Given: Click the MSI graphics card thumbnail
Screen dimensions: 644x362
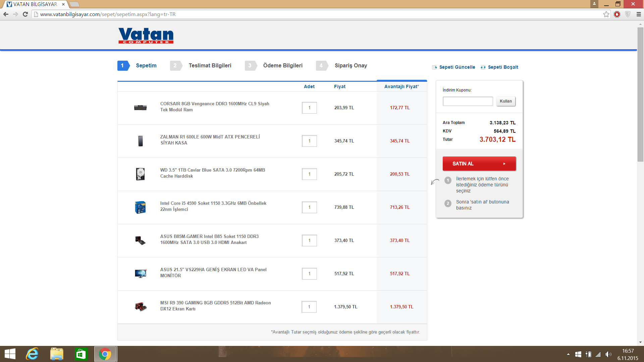Looking at the screenshot, I should [141, 307].
